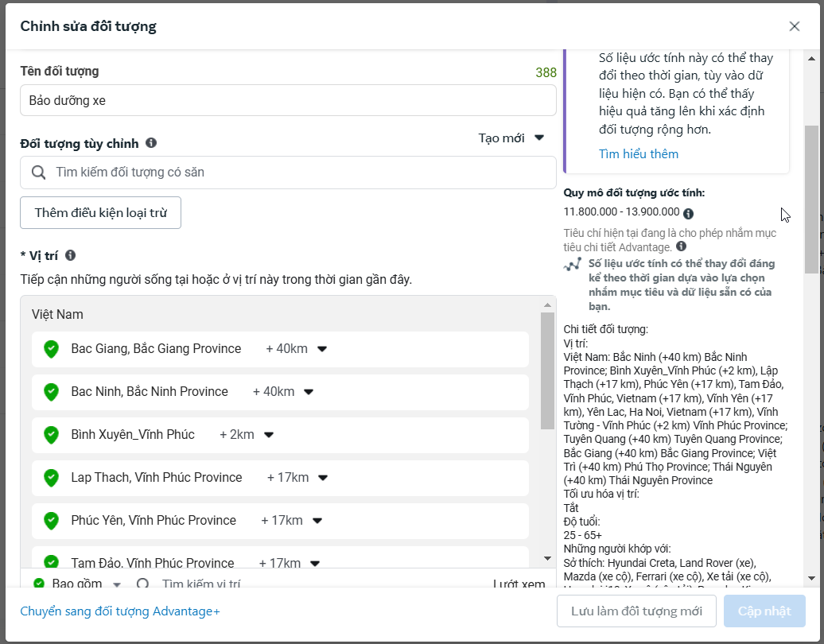Click Chuyển sang đối tượng Advantage+ link
This screenshot has width=824, height=644.
120,611
